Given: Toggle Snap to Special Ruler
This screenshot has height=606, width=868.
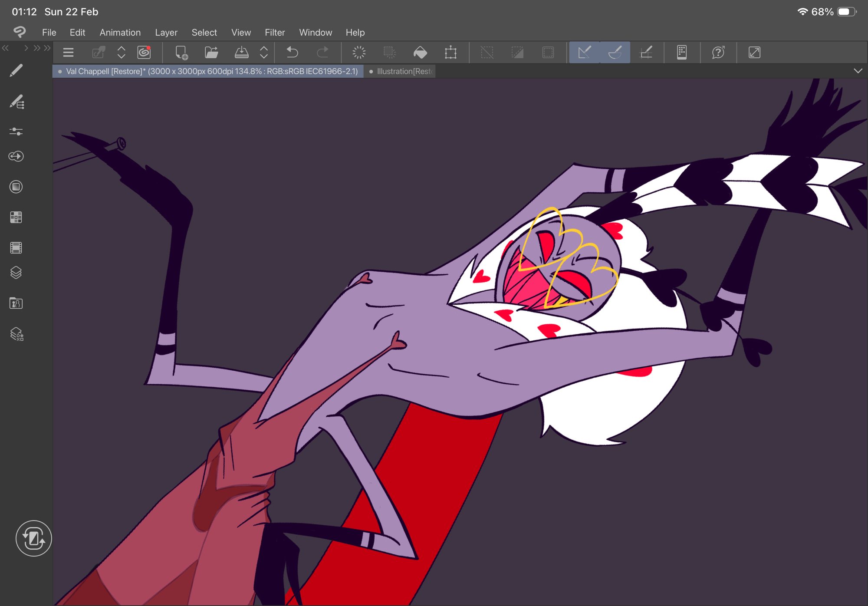Looking at the screenshot, I should tap(615, 53).
